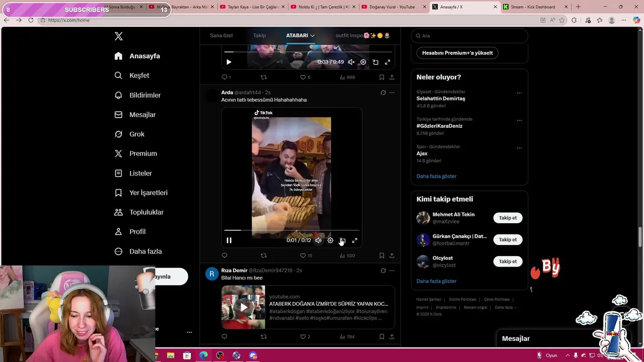644x362 pixels.
Task: Open a new browser tab
Action: (578, 7)
